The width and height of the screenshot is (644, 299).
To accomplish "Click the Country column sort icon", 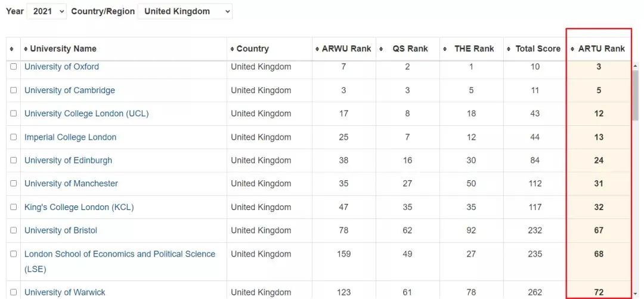I will pos(232,49).
